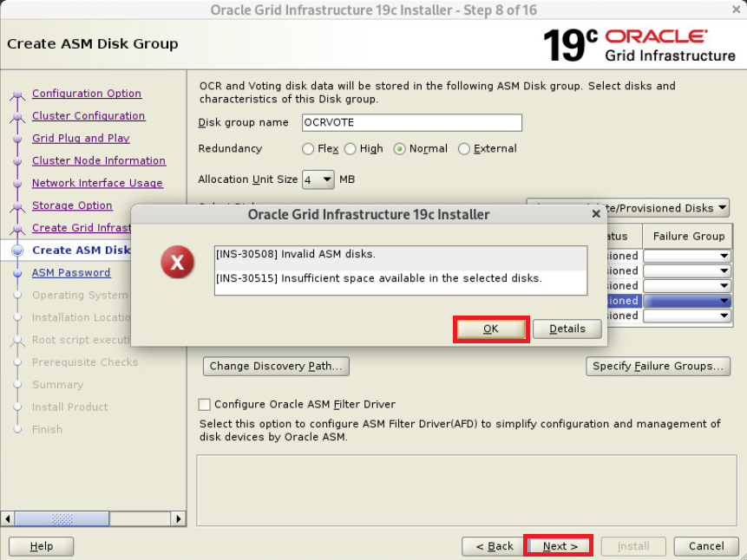The width and height of the screenshot is (747, 560).
Task: Select the Create ASM Disk step
Action: pyautogui.click(x=82, y=250)
